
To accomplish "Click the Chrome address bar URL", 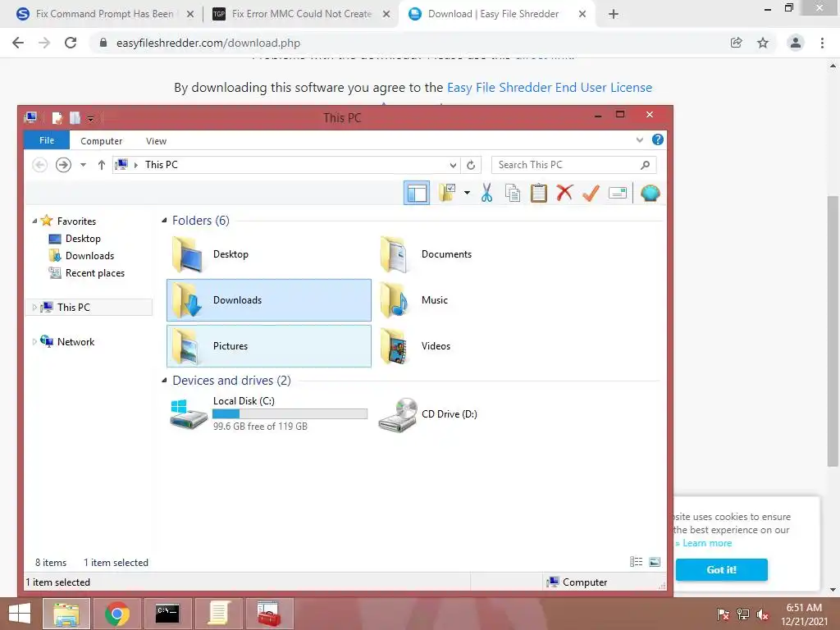I will [208, 43].
